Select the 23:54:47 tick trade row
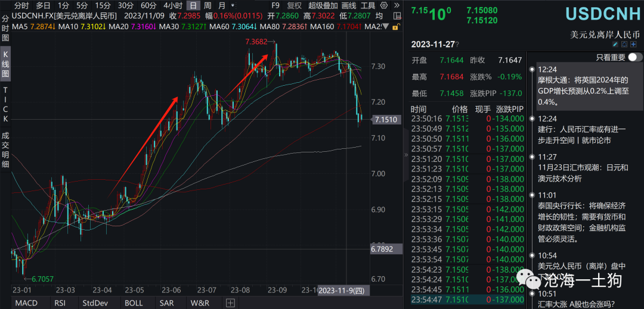The image size is (644, 309). point(468,300)
